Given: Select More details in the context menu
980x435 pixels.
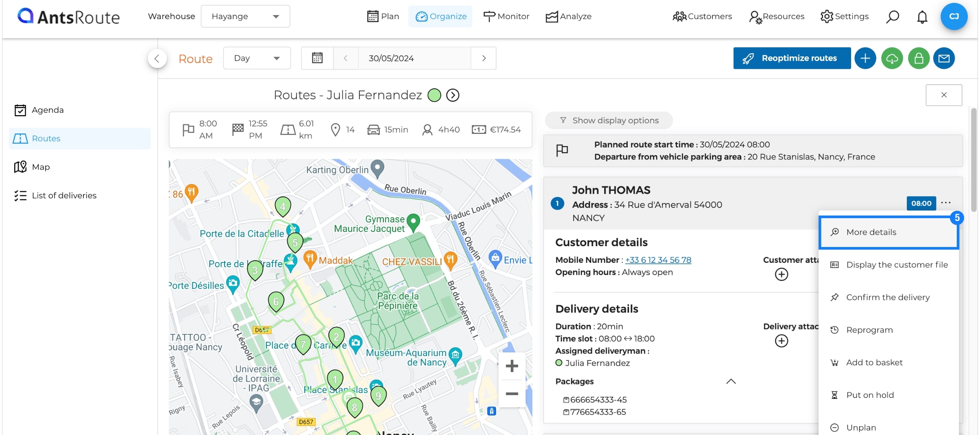Looking at the screenshot, I should [x=889, y=232].
